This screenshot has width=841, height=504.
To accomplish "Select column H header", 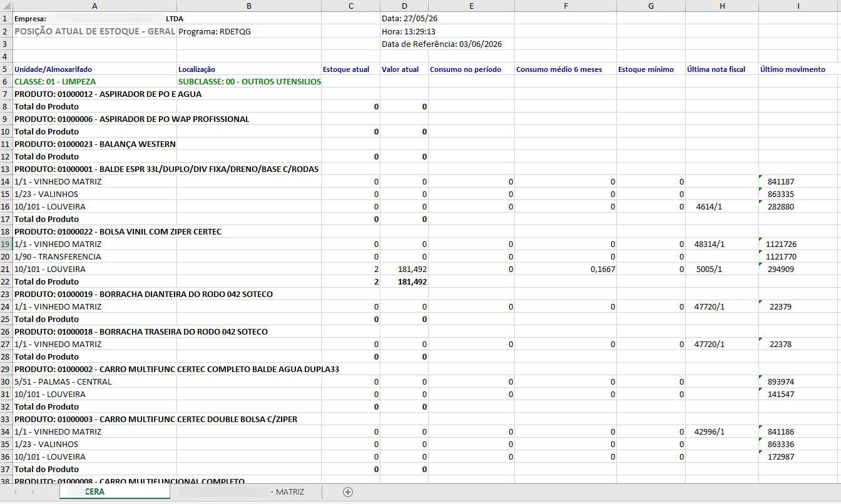I will (x=722, y=6).
